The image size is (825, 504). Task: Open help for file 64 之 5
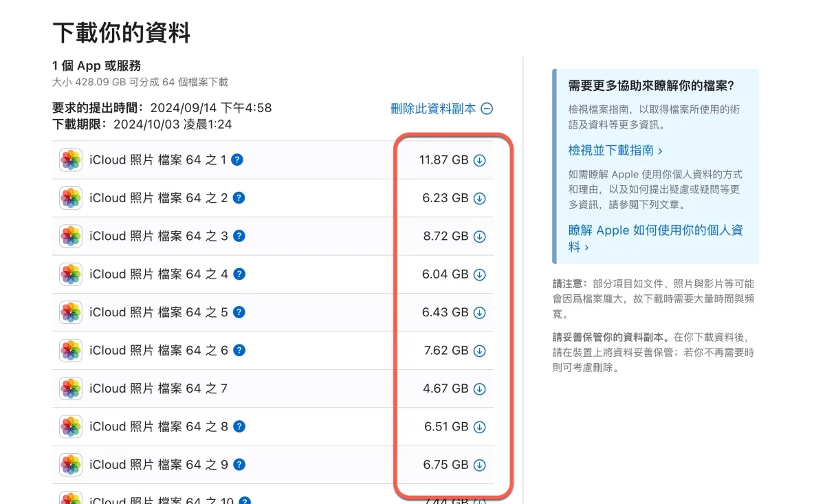(239, 312)
